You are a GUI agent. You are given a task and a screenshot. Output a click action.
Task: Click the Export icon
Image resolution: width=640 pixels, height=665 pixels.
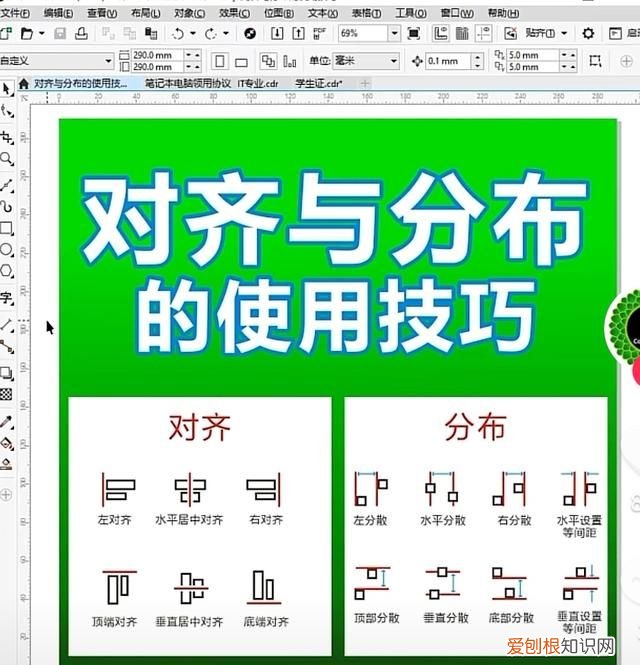pyautogui.click(x=299, y=33)
